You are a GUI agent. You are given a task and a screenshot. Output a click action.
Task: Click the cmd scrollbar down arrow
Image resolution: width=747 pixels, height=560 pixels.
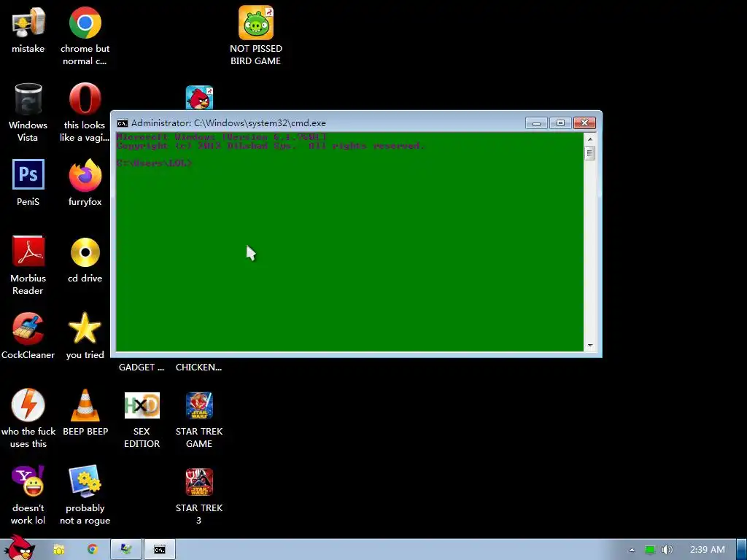click(589, 346)
